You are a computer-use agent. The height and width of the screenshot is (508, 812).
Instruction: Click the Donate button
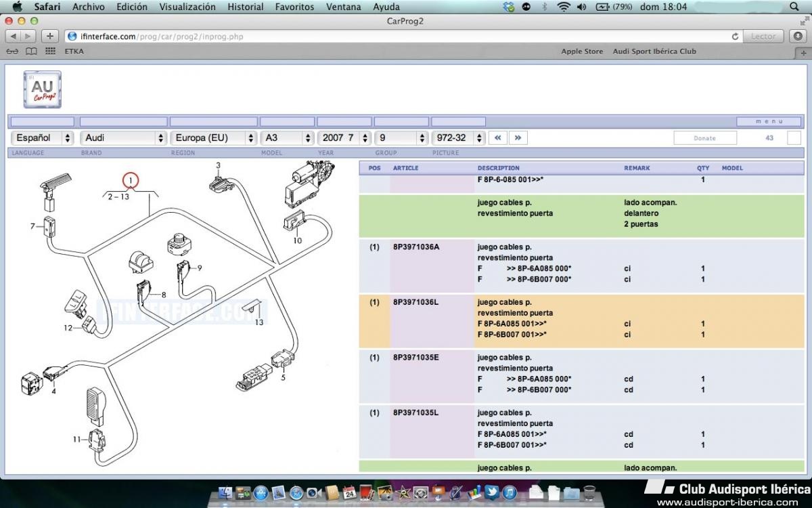tap(704, 137)
